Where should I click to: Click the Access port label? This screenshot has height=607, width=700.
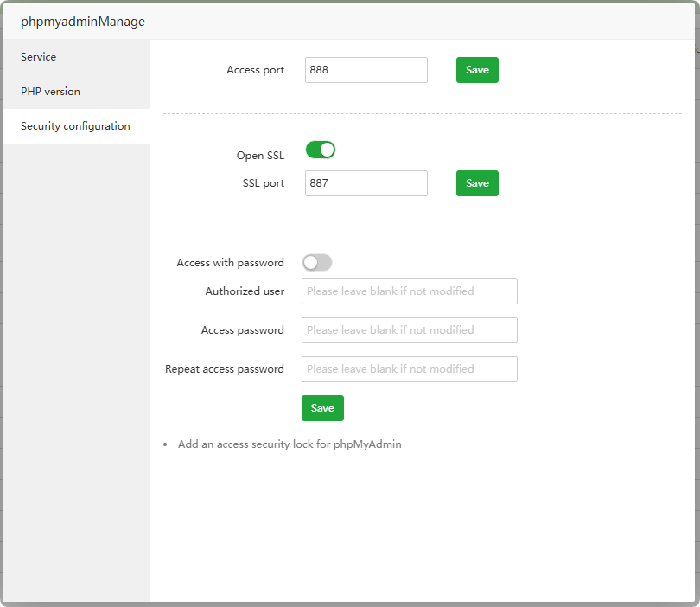(x=255, y=70)
